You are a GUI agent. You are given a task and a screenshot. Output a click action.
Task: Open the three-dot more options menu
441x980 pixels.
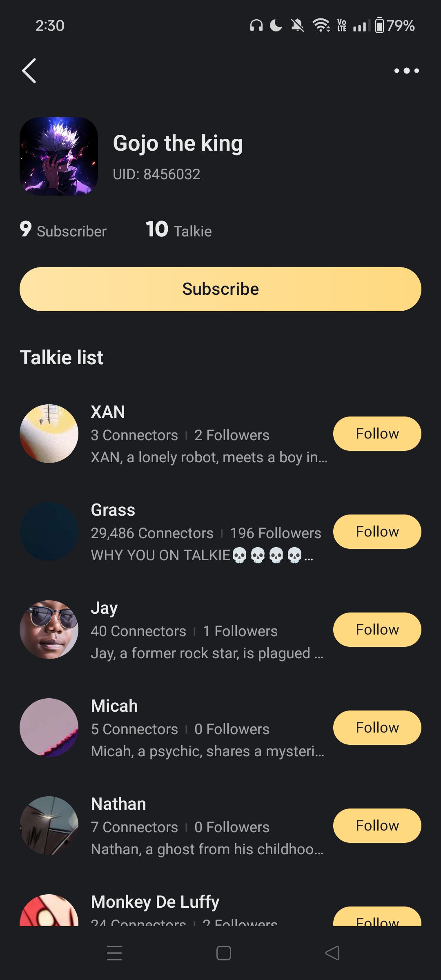point(406,71)
